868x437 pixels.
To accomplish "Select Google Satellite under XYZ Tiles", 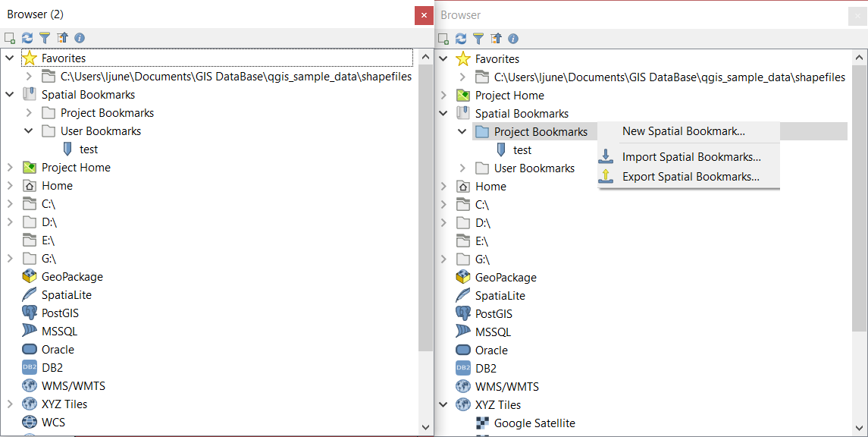I will 534,423.
